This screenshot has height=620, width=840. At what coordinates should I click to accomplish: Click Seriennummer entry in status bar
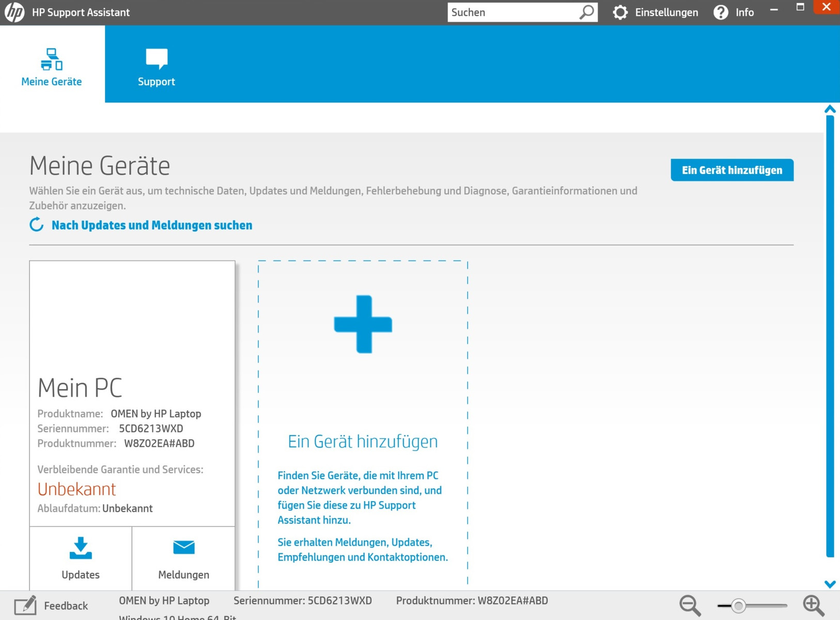tap(303, 600)
